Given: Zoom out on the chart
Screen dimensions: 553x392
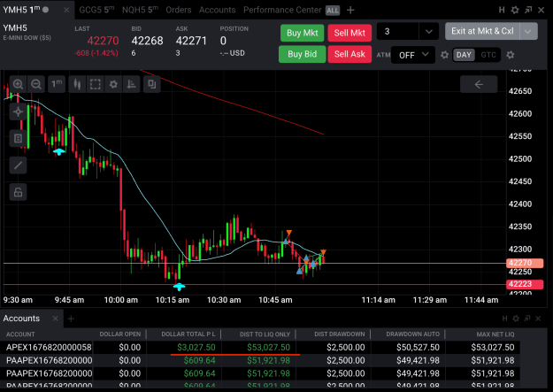Looking at the screenshot, I should (x=36, y=84).
